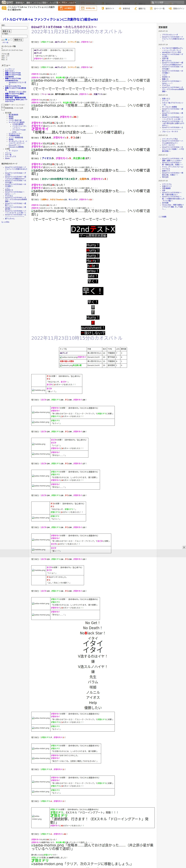Open the ザ・クエスト link under 企画集

pyautogui.click(x=13, y=151)
